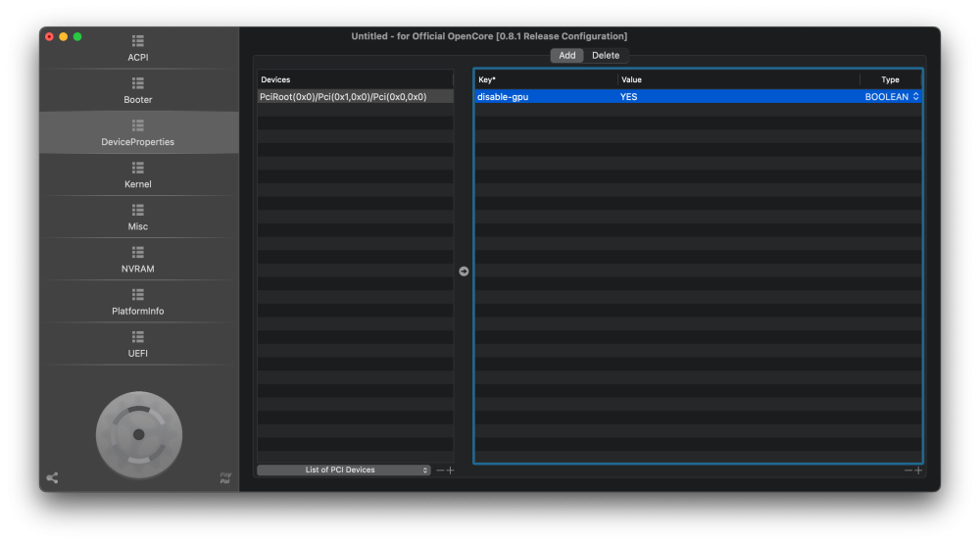Click the PayPal donate icon
The width and height of the screenshot is (980, 544).
(225, 477)
